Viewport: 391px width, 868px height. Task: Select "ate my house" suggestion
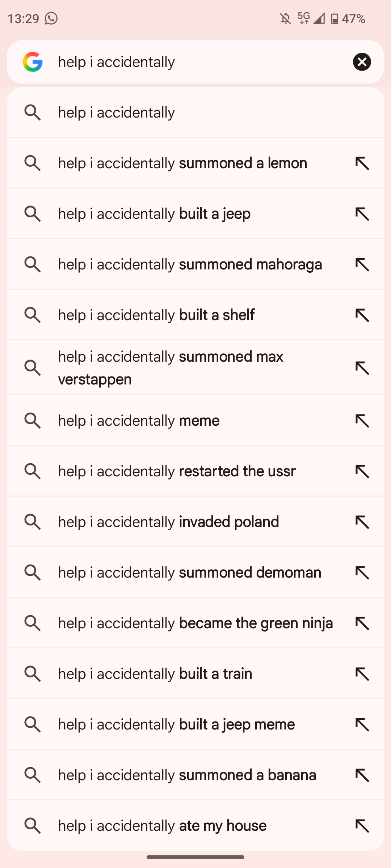coord(162,826)
